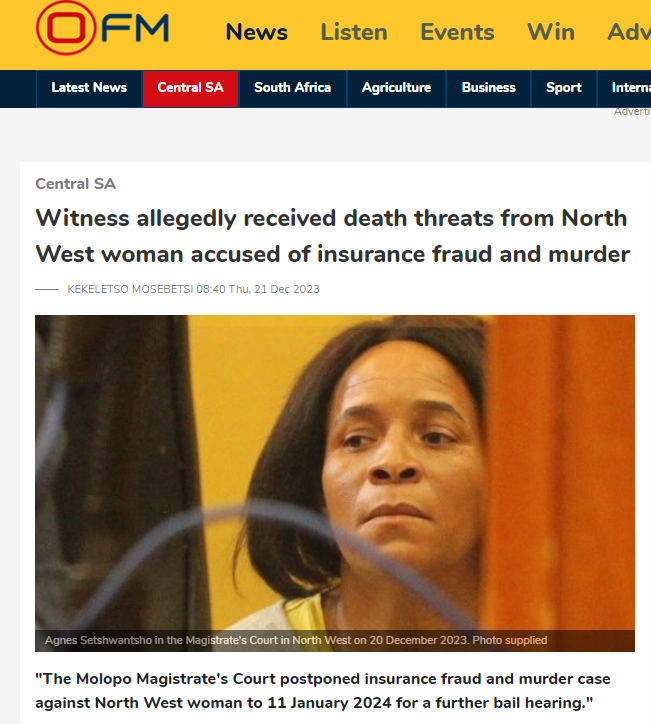The width and height of the screenshot is (651, 724).
Task: Click the photo caption text
Action: coord(295,640)
